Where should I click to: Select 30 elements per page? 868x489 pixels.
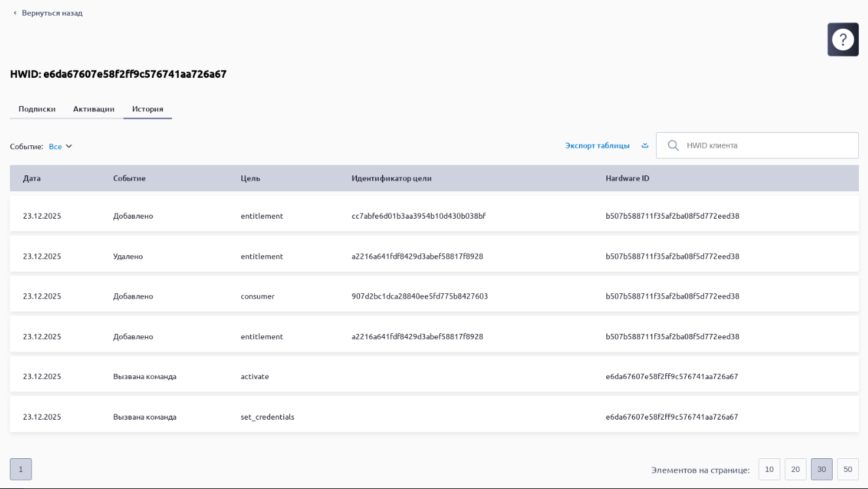822,469
